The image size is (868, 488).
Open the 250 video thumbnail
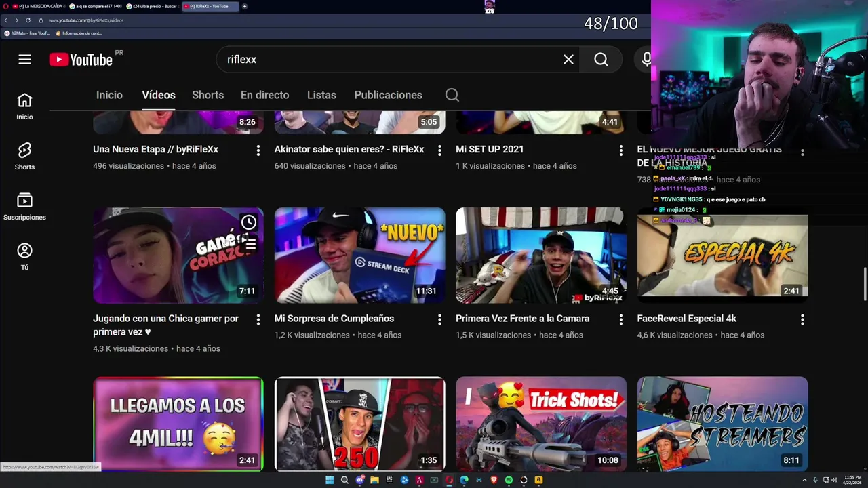click(x=359, y=424)
